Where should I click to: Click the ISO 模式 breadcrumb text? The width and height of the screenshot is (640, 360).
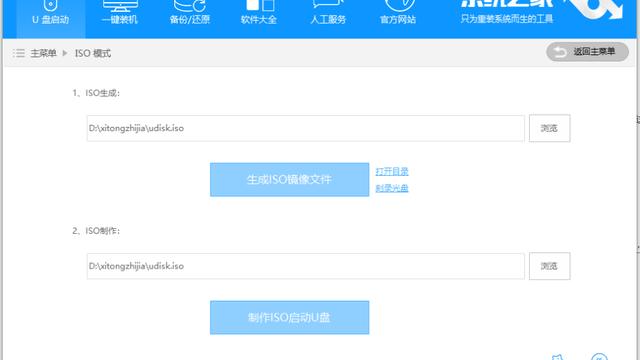tap(93, 53)
